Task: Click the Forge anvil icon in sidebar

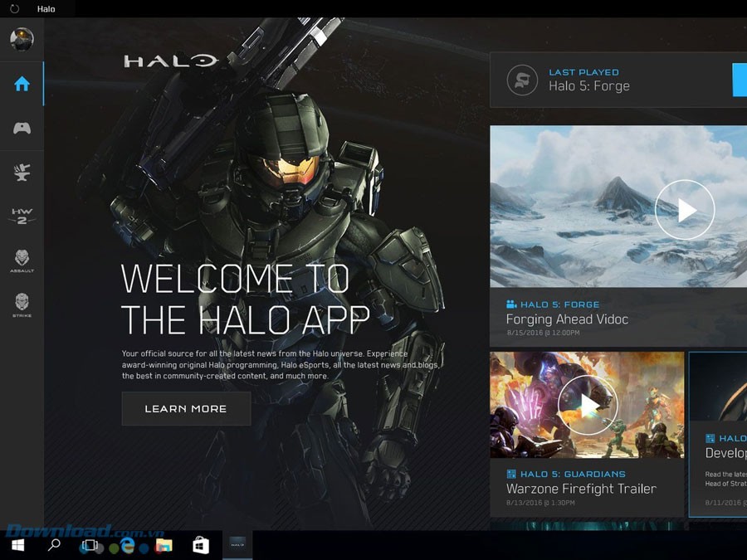Action: tap(22, 172)
